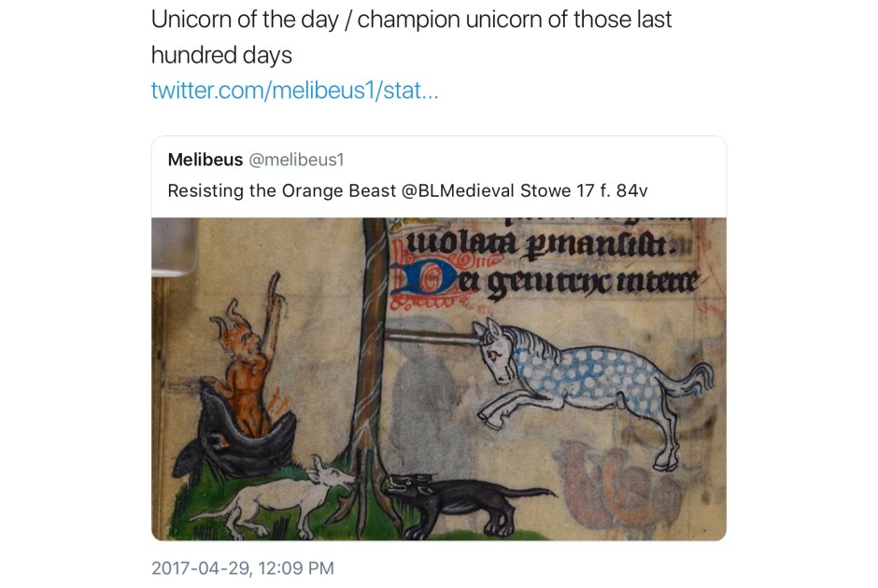
Task: Click the "hundred days" line of the tweet
Action: point(221,55)
